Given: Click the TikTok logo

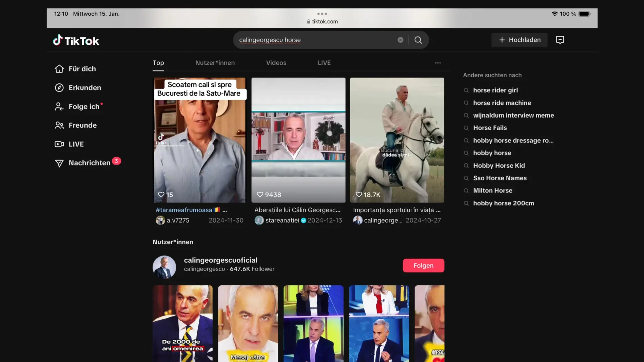Looking at the screenshot, I should click(76, 41).
